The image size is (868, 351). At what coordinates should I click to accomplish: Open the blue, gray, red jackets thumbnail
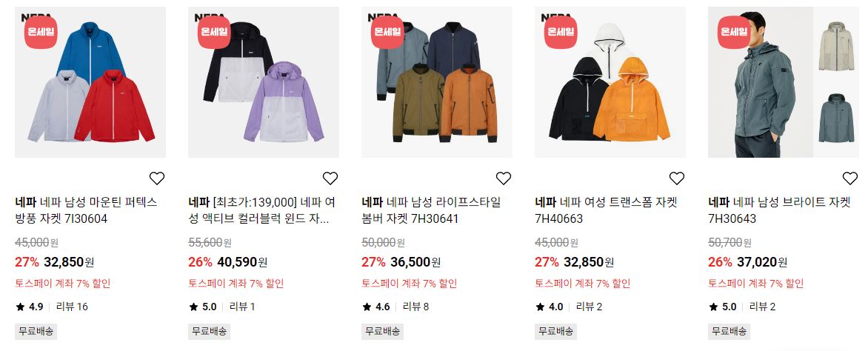point(90,82)
